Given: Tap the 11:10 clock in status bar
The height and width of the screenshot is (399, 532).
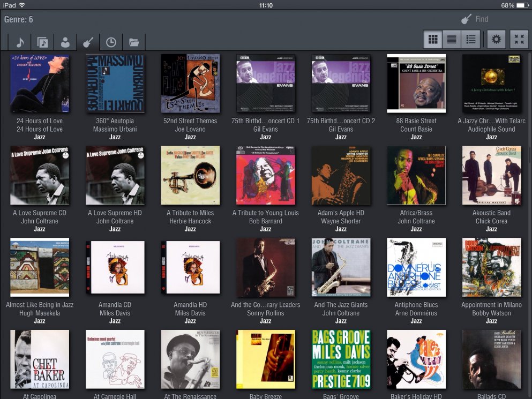Looking at the screenshot, I should [266, 5].
